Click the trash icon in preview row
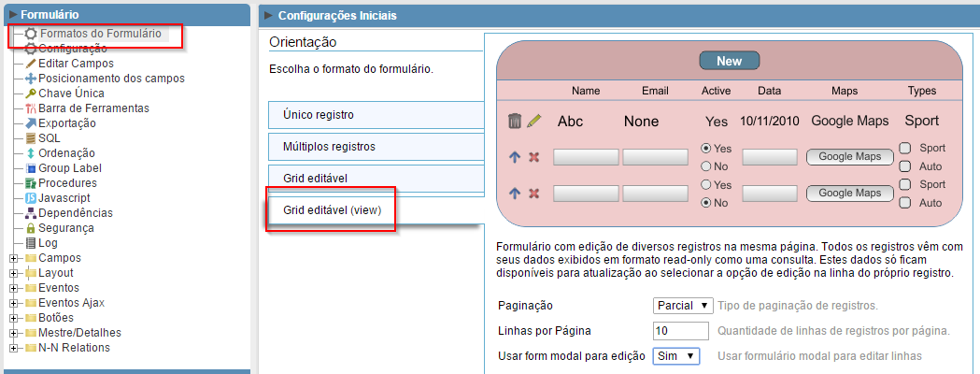 [x=515, y=121]
